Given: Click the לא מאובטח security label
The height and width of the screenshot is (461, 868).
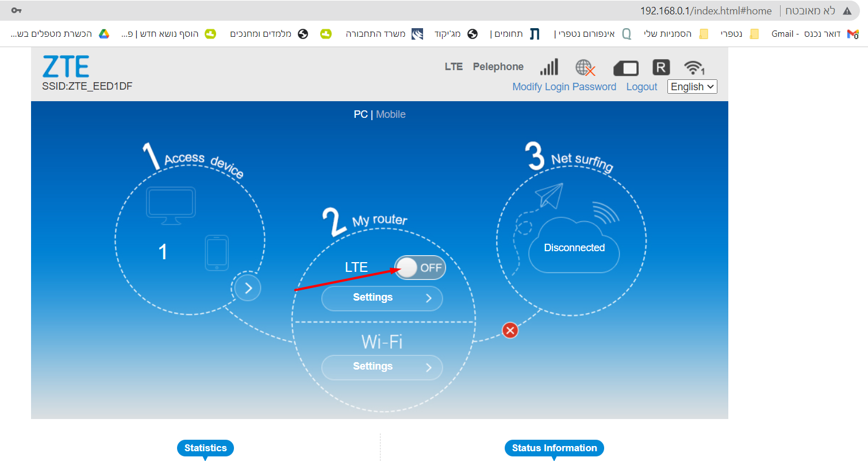Looking at the screenshot, I should [811, 11].
